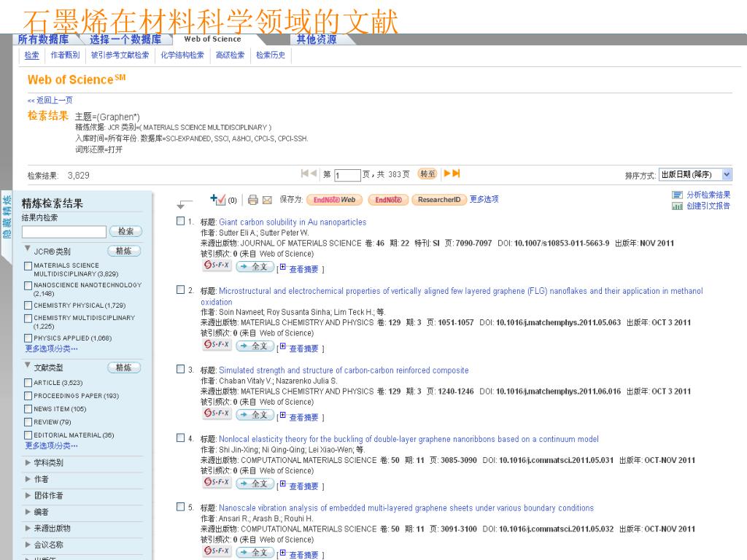Open 被引参考文献检索 menu item
This screenshot has width=747, height=560.
(x=120, y=55)
